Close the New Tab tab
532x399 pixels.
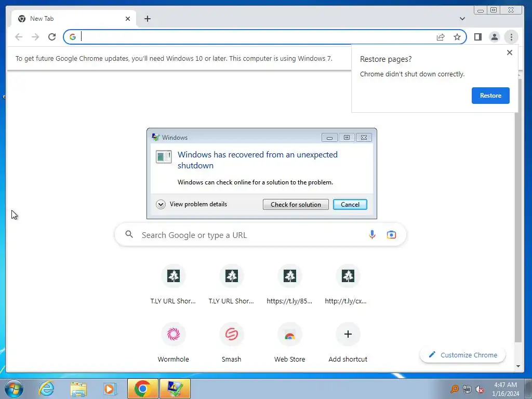click(x=128, y=19)
